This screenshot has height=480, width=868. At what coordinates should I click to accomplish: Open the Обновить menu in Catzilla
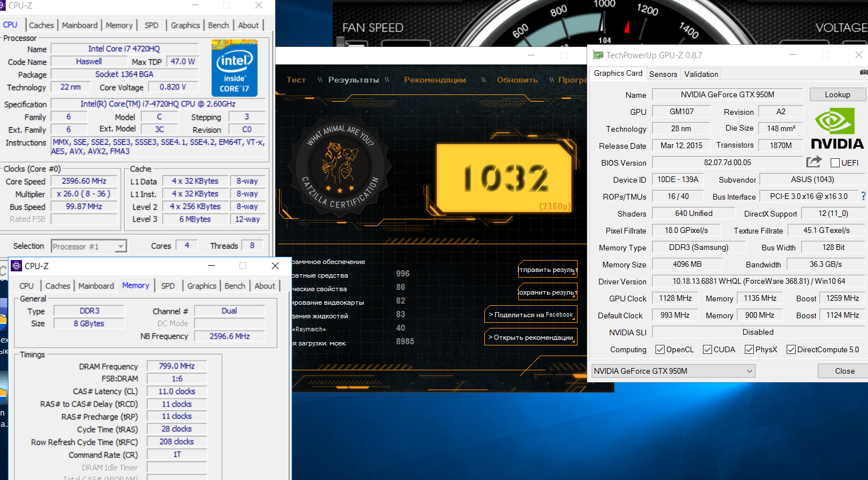click(517, 80)
